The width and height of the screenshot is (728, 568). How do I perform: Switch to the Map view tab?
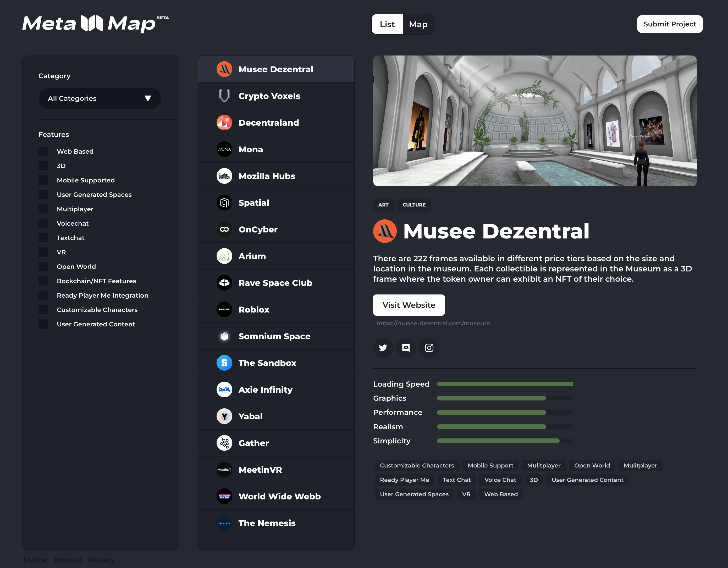[418, 24]
